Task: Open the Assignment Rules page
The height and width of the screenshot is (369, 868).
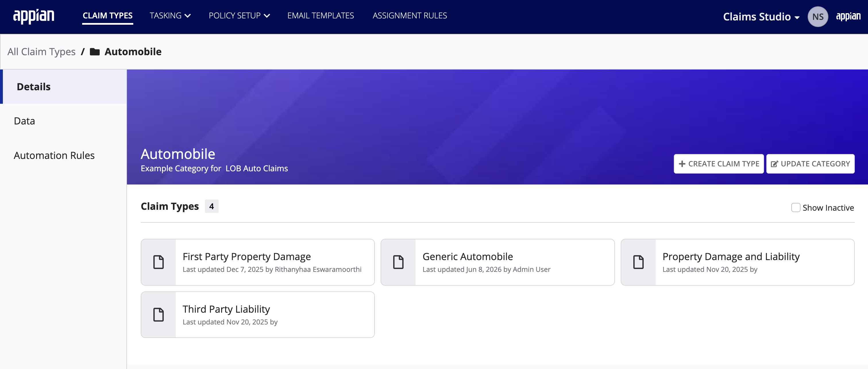Action: [410, 16]
